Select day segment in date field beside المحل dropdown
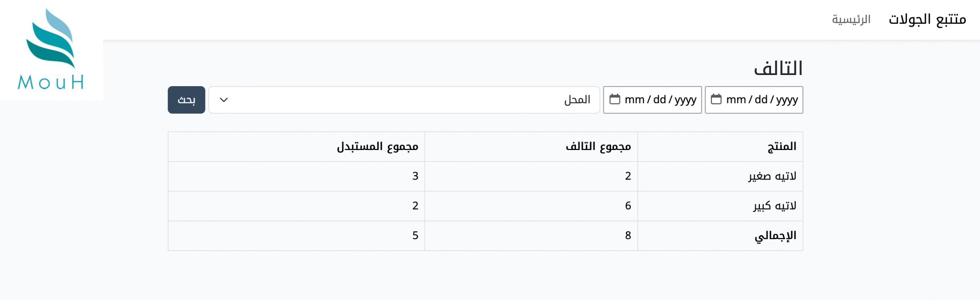This screenshot has height=300, width=980. (659, 100)
